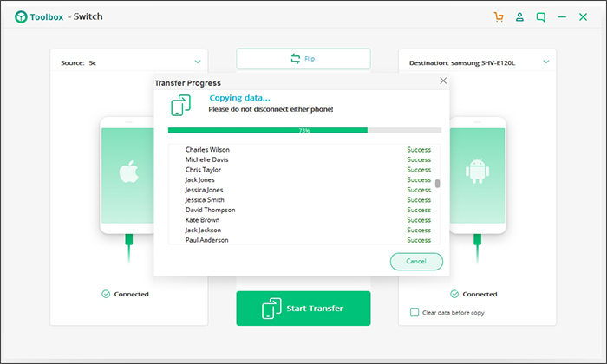Enable Clear data before copy checkbox
This screenshot has height=364, width=607.
click(414, 312)
